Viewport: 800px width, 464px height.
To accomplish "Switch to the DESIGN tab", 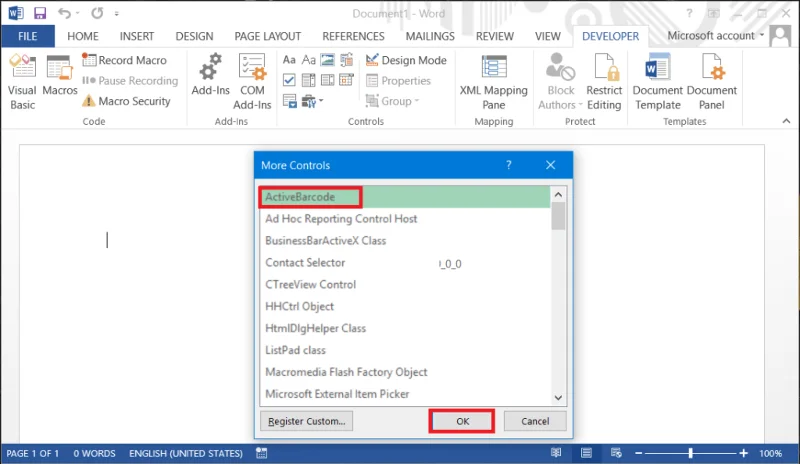I will click(194, 36).
